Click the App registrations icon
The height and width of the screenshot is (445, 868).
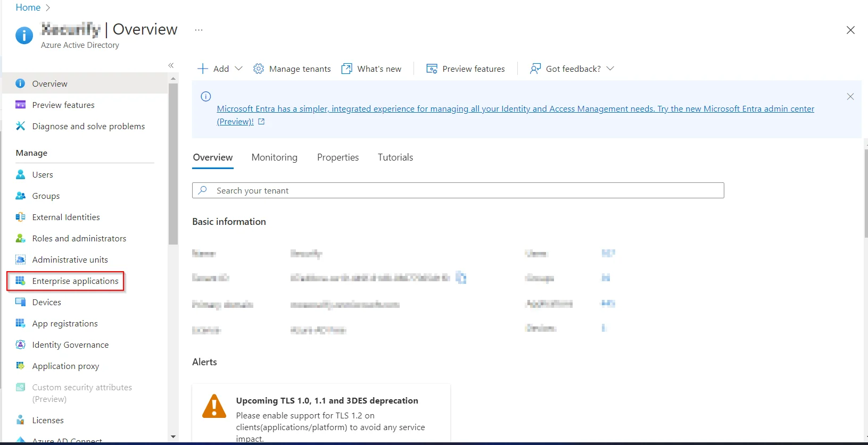coord(20,323)
